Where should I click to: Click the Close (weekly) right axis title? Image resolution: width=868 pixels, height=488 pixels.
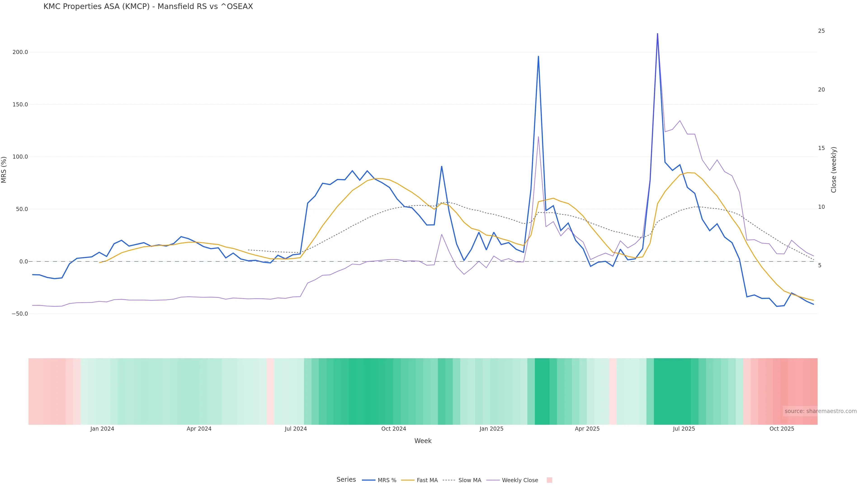[x=834, y=169]
